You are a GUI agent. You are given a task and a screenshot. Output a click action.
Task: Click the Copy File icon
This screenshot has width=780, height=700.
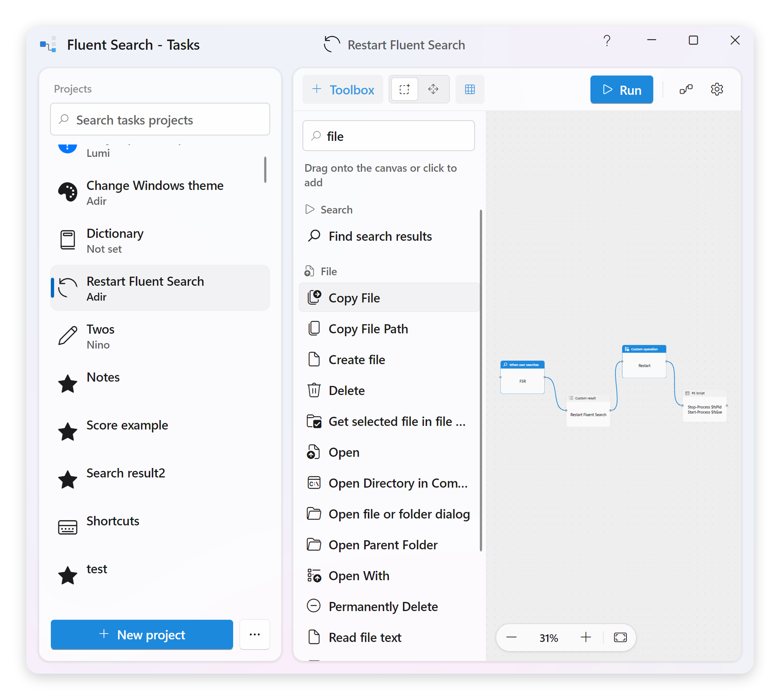click(314, 297)
